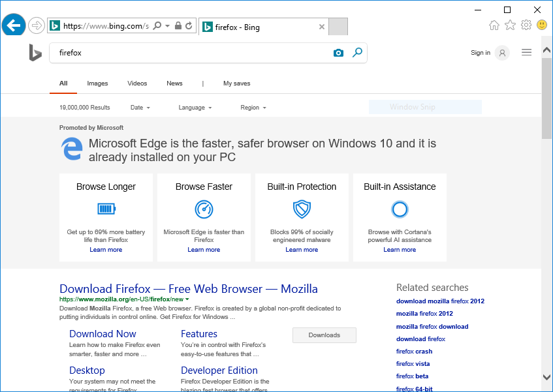Click the account avatar icon
This screenshot has height=392, width=553.
coord(502,53)
